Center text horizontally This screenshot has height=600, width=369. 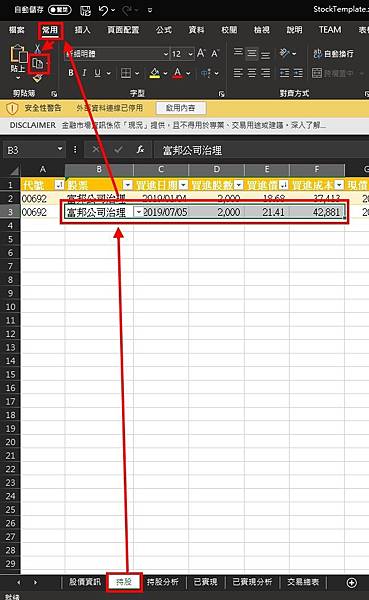point(252,73)
